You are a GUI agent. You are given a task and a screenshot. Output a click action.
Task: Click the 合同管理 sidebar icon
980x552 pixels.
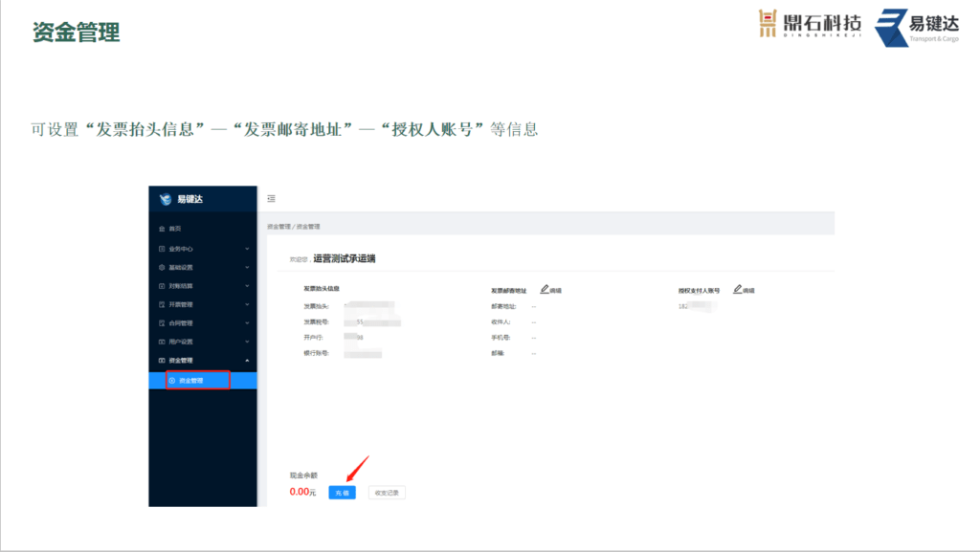pyautogui.click(x=162, y=322)
